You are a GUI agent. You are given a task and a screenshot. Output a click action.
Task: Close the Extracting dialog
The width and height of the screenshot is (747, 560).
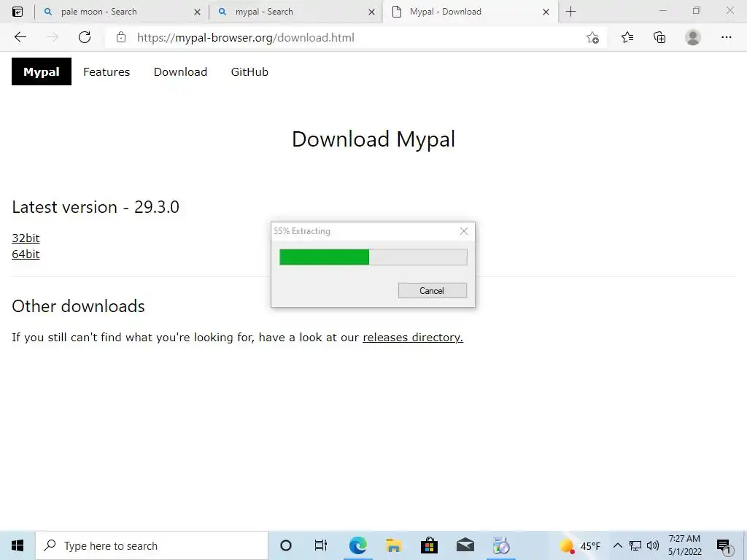[x=463, y=231]
